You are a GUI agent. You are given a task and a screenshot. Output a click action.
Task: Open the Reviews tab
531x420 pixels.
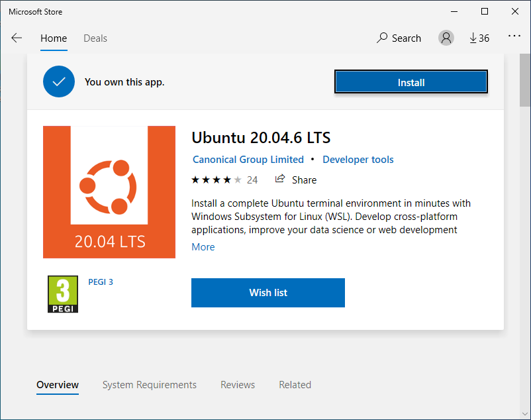point(238,385)
